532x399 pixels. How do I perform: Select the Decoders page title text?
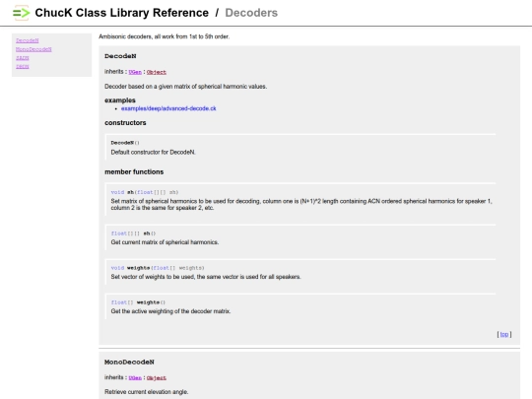[x=251, y=13]
